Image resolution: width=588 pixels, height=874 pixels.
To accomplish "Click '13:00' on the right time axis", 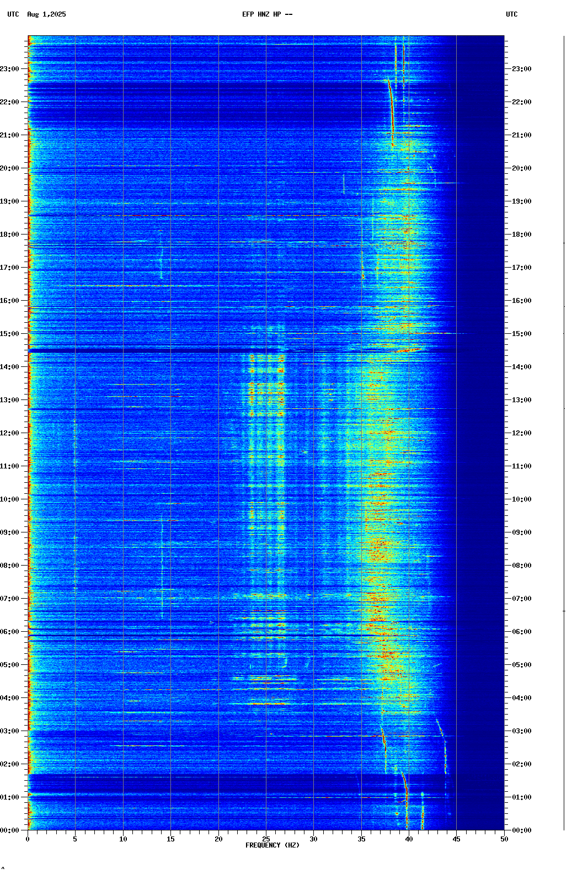I will 522,400.
